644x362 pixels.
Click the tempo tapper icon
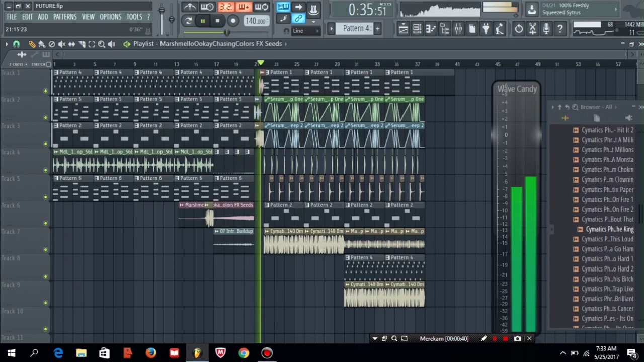(x=500, y=29)
